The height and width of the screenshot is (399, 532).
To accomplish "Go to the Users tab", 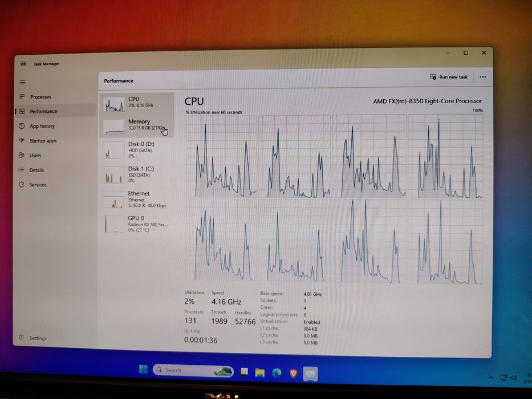I will 55,155.
